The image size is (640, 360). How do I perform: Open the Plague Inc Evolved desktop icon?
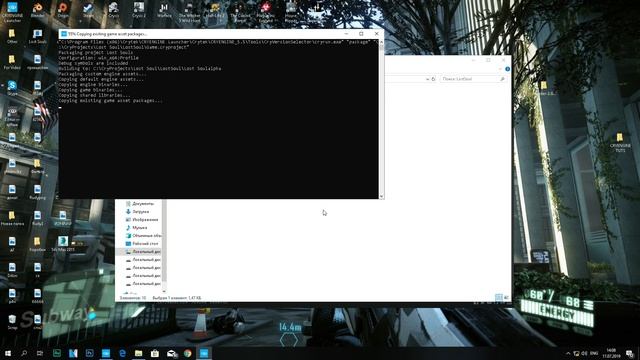click(x=266, y=12)
